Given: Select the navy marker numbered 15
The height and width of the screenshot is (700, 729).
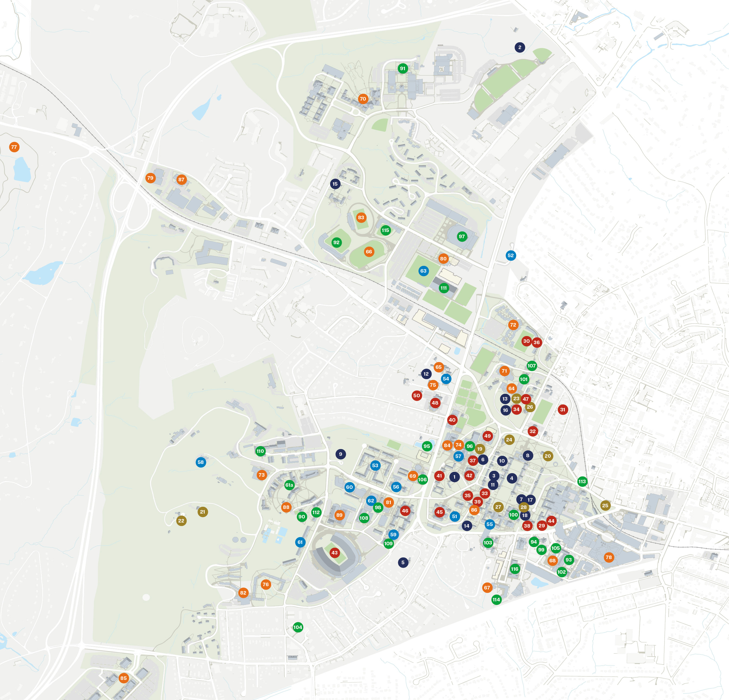Looking at the screenshot, I should [335, 184].
